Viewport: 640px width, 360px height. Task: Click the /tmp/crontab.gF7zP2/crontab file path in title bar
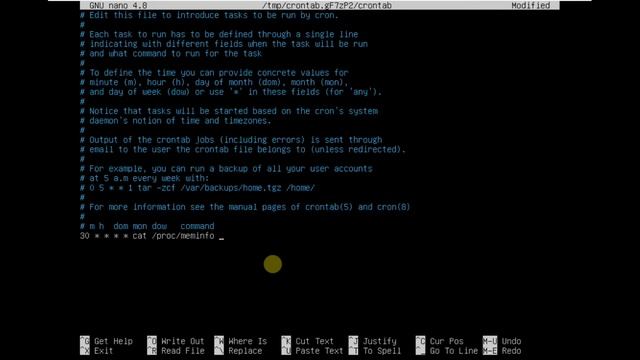point(327,5)
